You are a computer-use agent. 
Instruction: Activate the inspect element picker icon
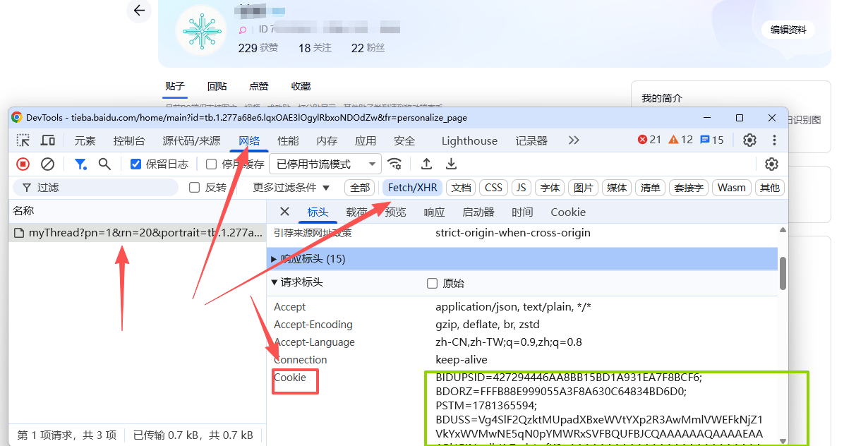(23, 140)
